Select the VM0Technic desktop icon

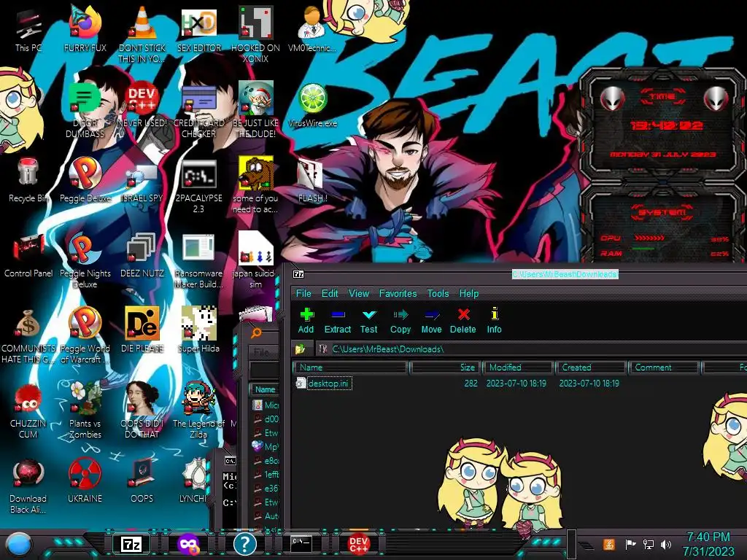tap(312, 29)
